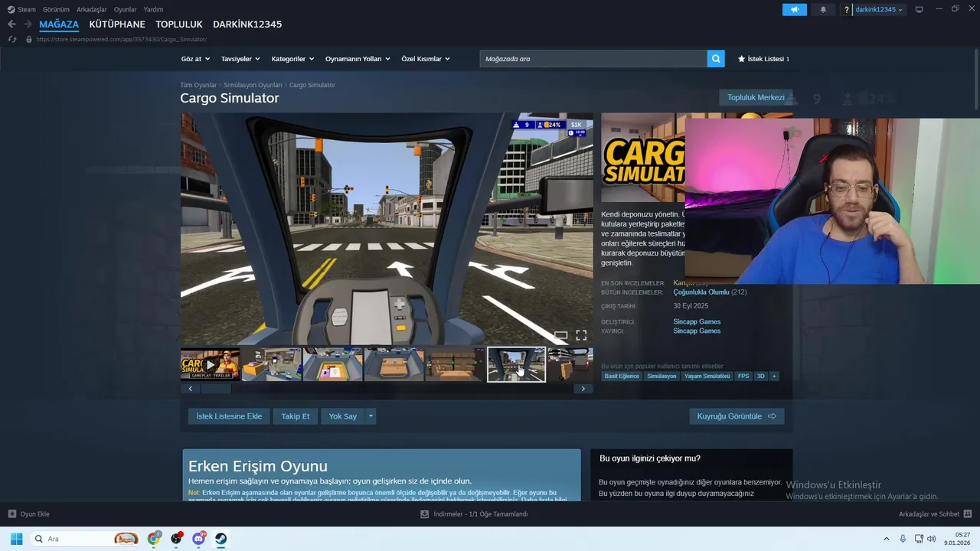
Task: Open the Oyunlar menu
Action: 126,9
